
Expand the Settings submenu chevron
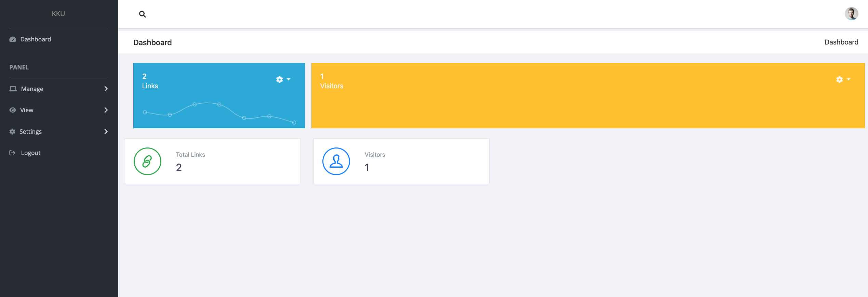pos(106,132)
